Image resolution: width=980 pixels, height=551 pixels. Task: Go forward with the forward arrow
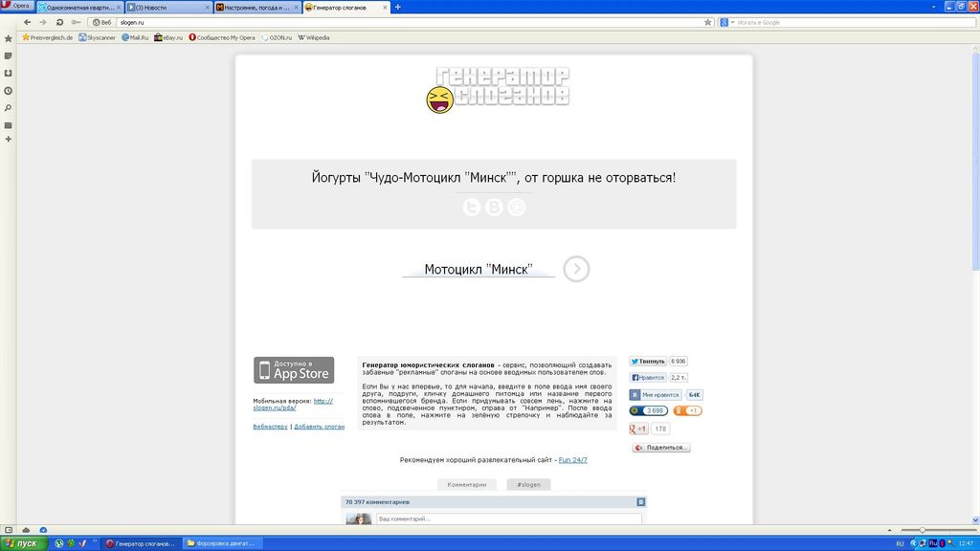pyautogui.click(x=43, y=23)
